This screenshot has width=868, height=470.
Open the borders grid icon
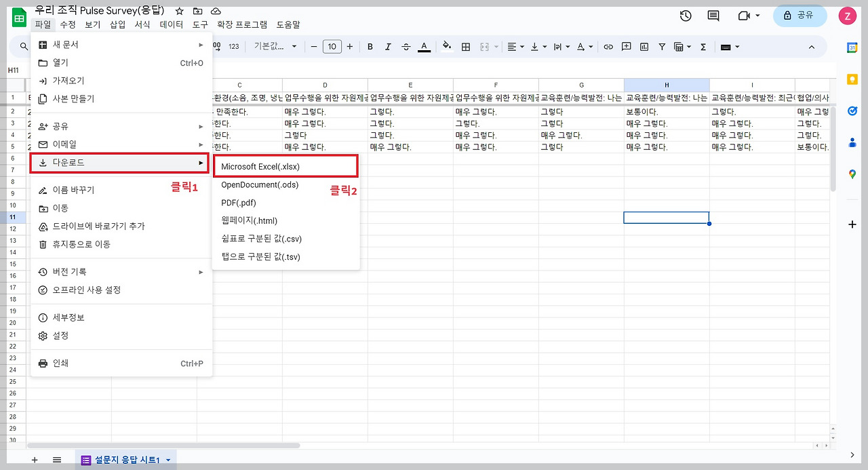[466, 47]
